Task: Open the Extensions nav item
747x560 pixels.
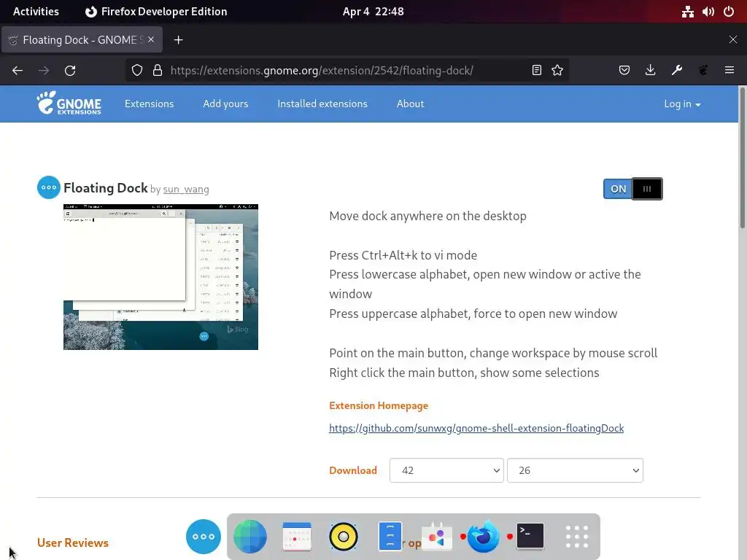Action: coord(149,104)
